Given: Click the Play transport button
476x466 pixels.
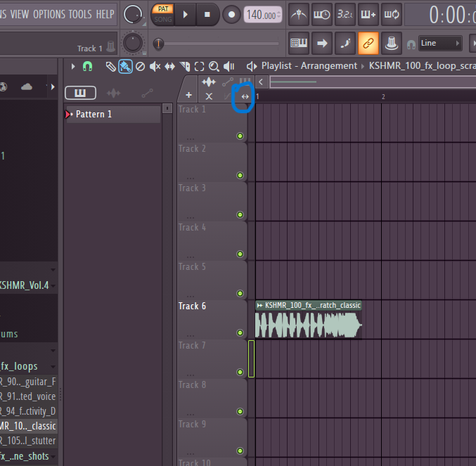Looking at the screenshot, I should point(185,14).
